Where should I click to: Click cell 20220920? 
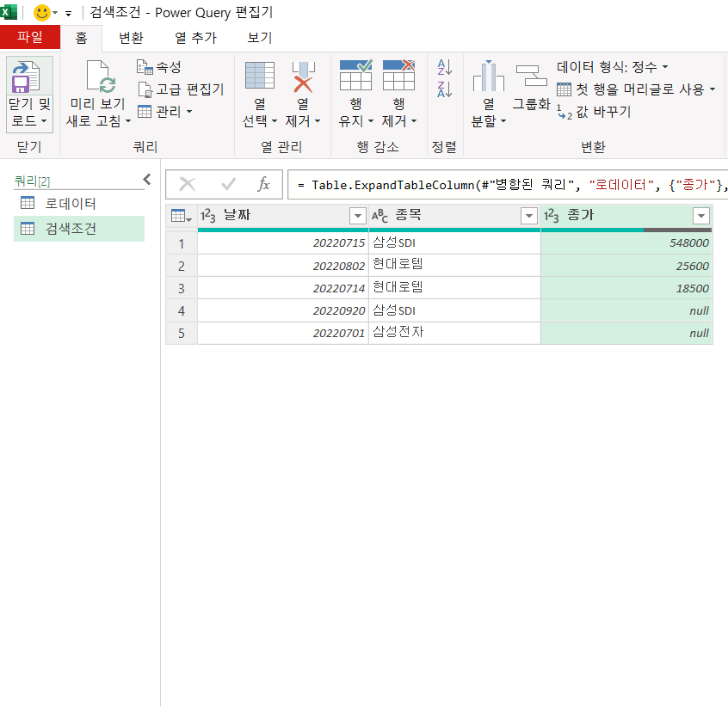(283, 310)
